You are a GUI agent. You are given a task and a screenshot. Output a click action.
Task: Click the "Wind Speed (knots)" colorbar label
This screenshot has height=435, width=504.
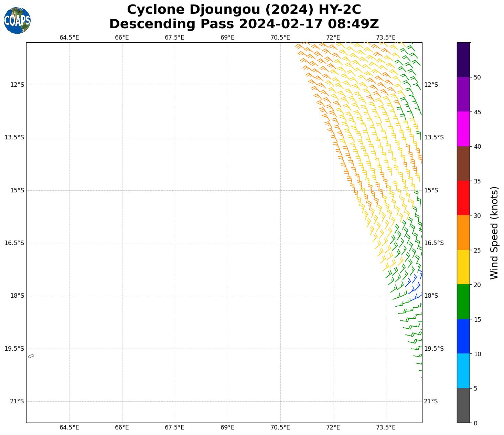[x=494, y=233]
